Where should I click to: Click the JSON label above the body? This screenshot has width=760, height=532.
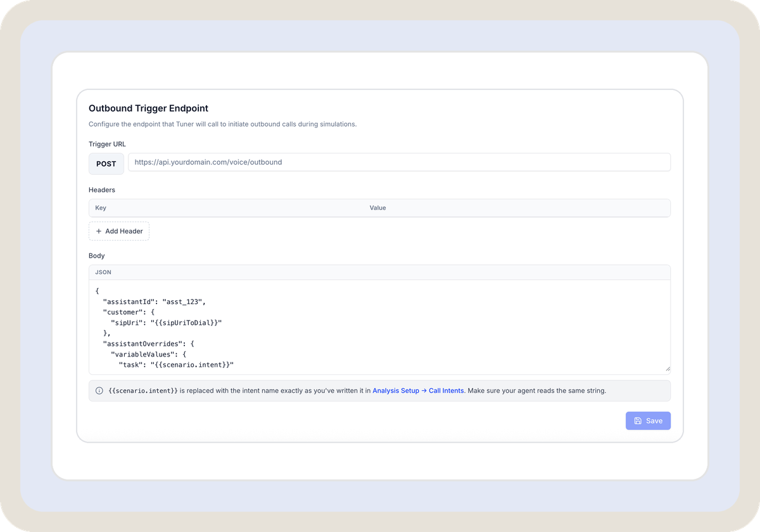click(x=103, y=272)
